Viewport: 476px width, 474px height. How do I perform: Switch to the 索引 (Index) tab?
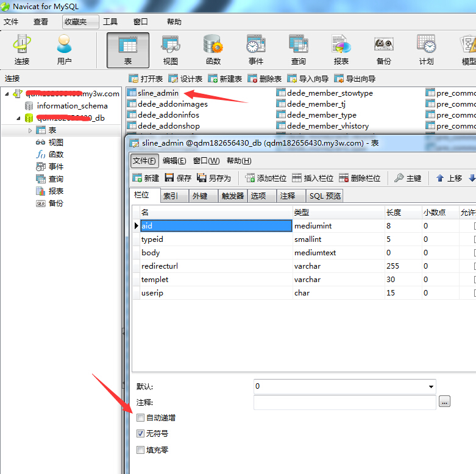pos(170,196)
